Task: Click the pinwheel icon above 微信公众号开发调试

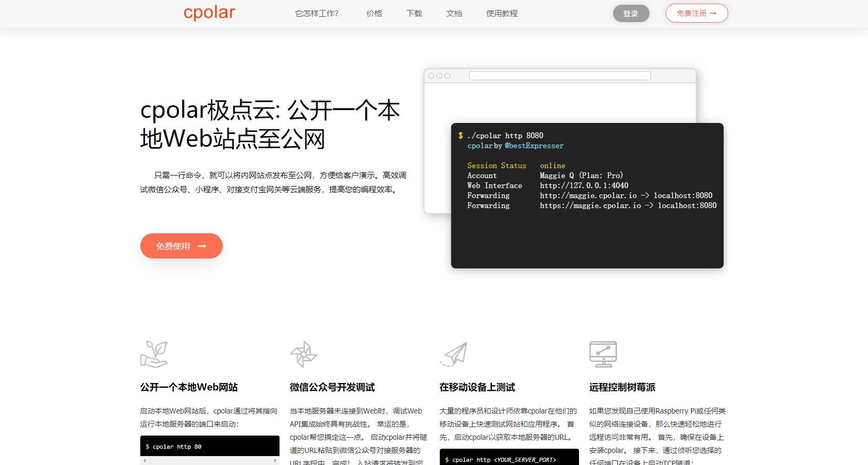Action: 304,354
